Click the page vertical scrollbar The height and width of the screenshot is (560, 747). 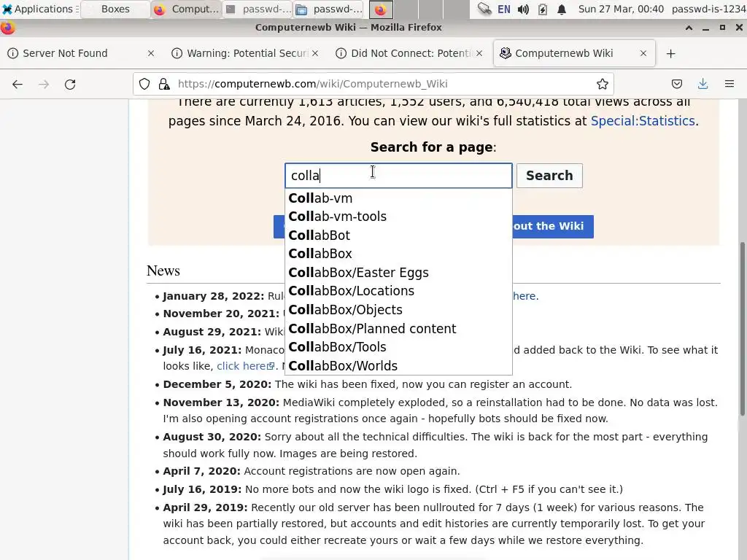(x=742, y=329)
